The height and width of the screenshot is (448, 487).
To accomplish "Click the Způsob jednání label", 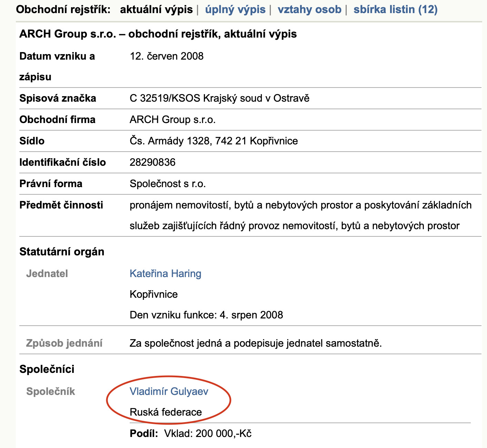I will 64,343.
